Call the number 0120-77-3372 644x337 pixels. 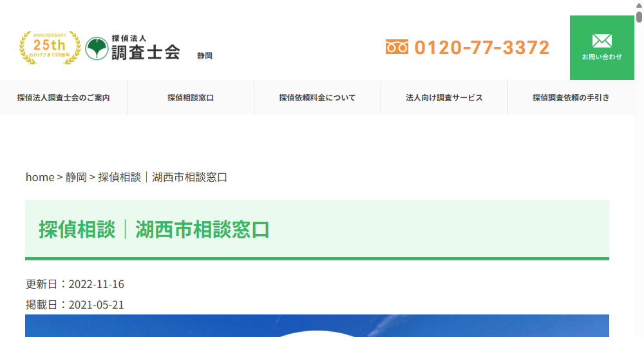482,48
